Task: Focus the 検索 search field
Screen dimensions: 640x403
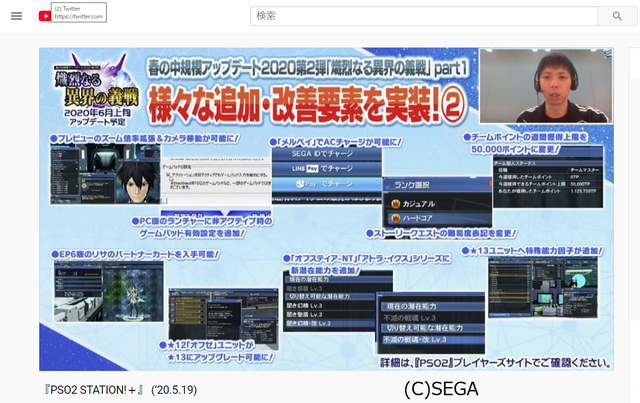Action: click(424, 16)
